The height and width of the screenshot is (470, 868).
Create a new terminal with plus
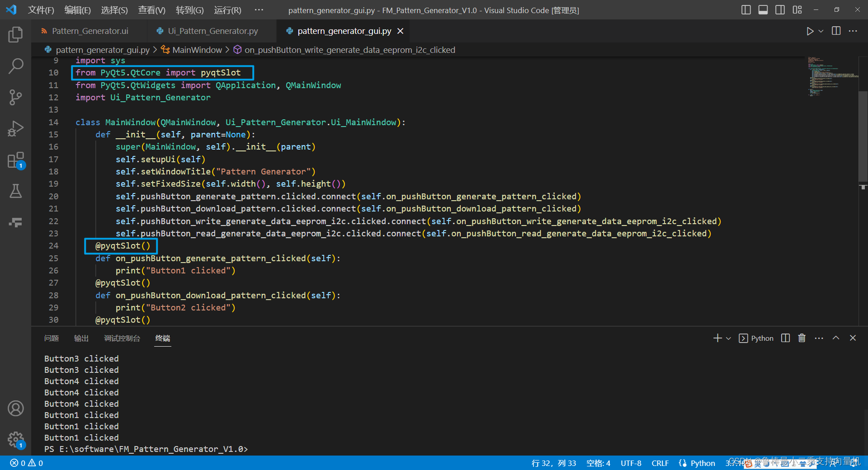tap(717, 338)
